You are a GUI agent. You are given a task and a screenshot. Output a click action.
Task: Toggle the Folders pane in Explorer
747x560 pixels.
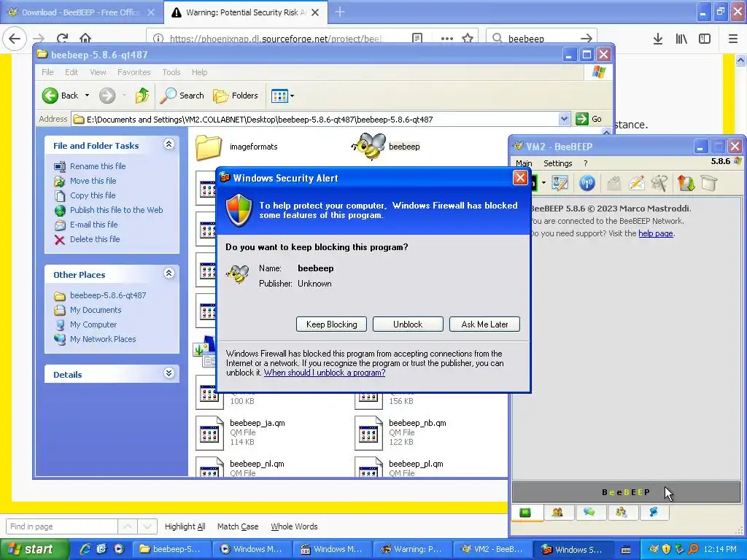(236, 96)
